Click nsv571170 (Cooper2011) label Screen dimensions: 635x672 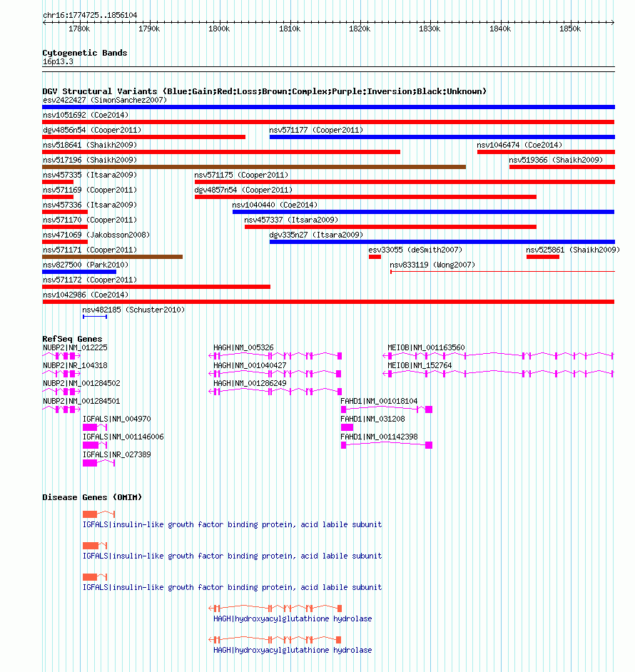[90, 220]
